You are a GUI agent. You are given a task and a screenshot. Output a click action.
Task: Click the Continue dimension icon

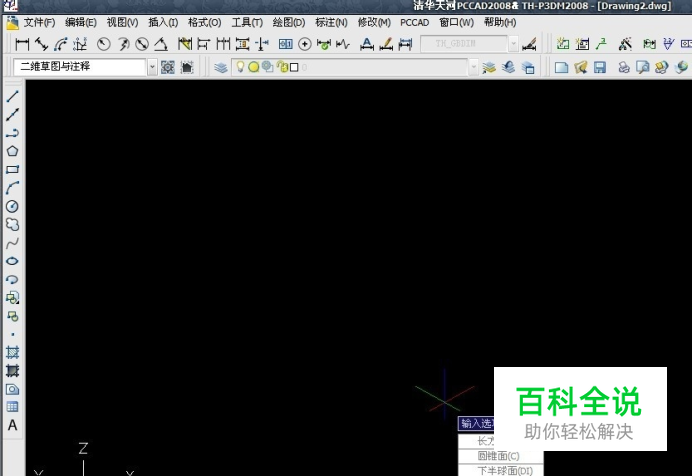223,44
